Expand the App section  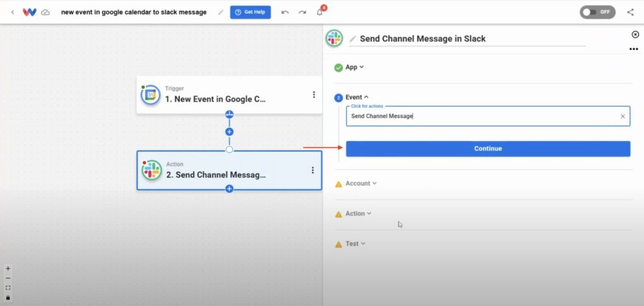click(x=355, y=67)
